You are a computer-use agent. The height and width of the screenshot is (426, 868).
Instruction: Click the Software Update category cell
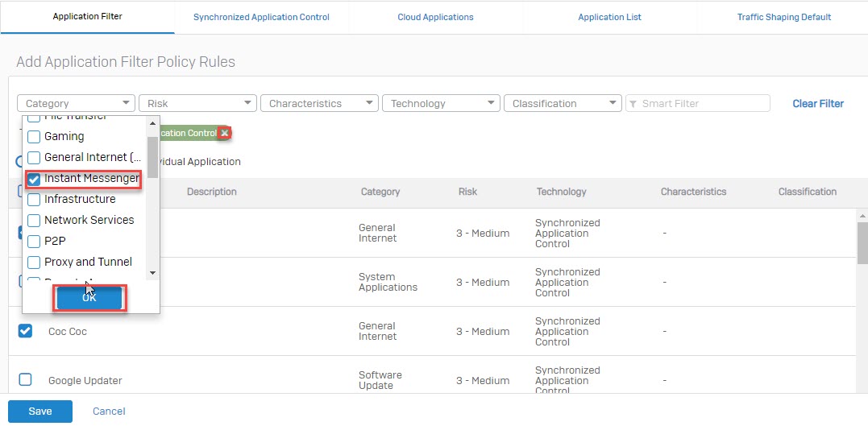[380, 380]
